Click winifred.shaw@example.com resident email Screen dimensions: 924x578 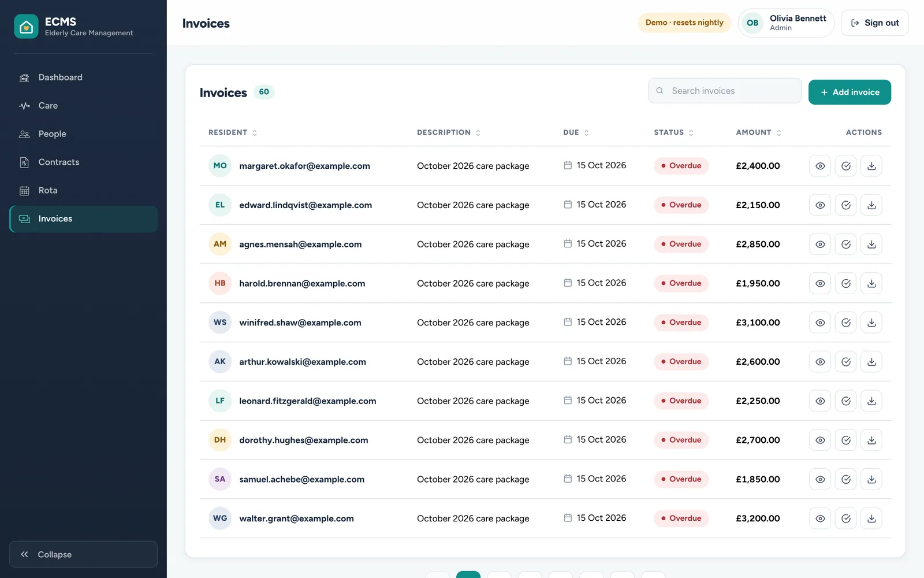(x=300, y=323)
